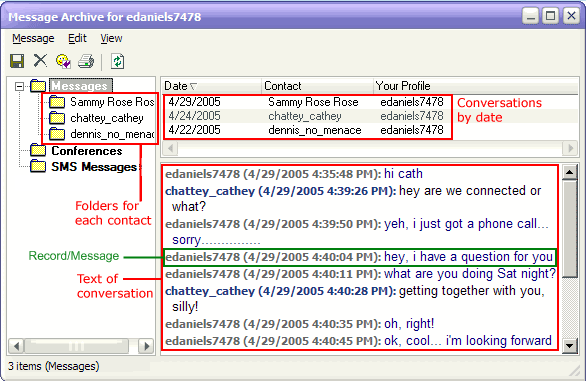Click the conversation list right scroll arrow
Viewport: 586px width, 381px height.
(570, 148)
